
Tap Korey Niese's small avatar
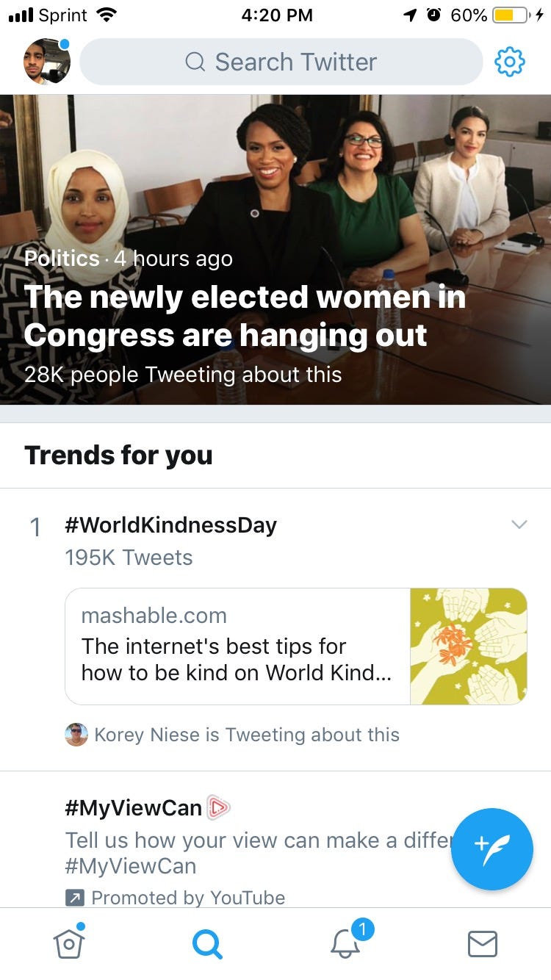76,735
